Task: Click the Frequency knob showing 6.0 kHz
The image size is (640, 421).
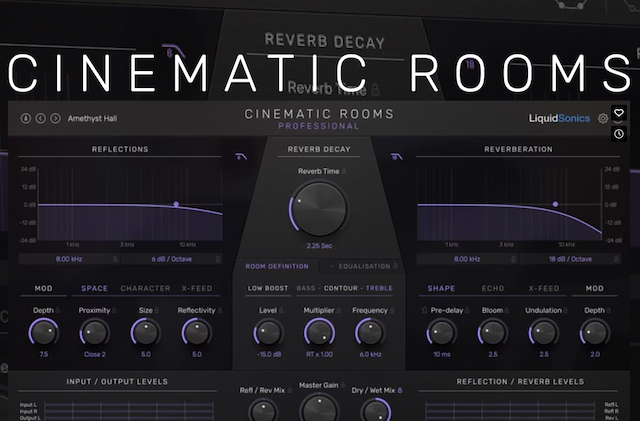Action: point(370,332)
